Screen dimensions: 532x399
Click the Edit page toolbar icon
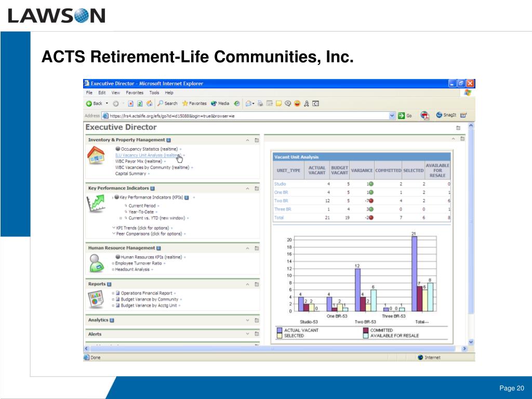(270, 103)
